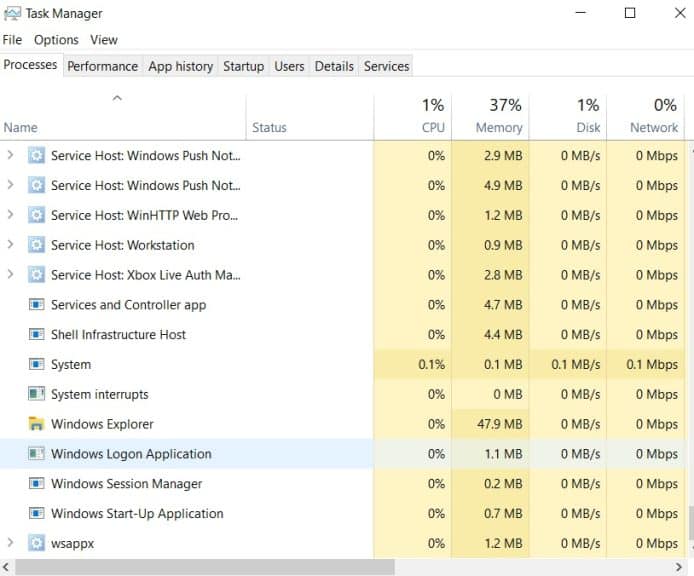Click the Service Host: Xbox Live Auth gear icon
The height and width of the screenshot is (576, 694).
pyautogui.click(x=36, y=275)
